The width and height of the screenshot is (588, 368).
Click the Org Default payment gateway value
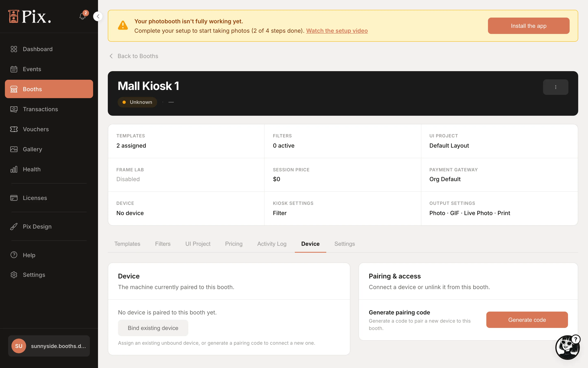click(445, 179)
